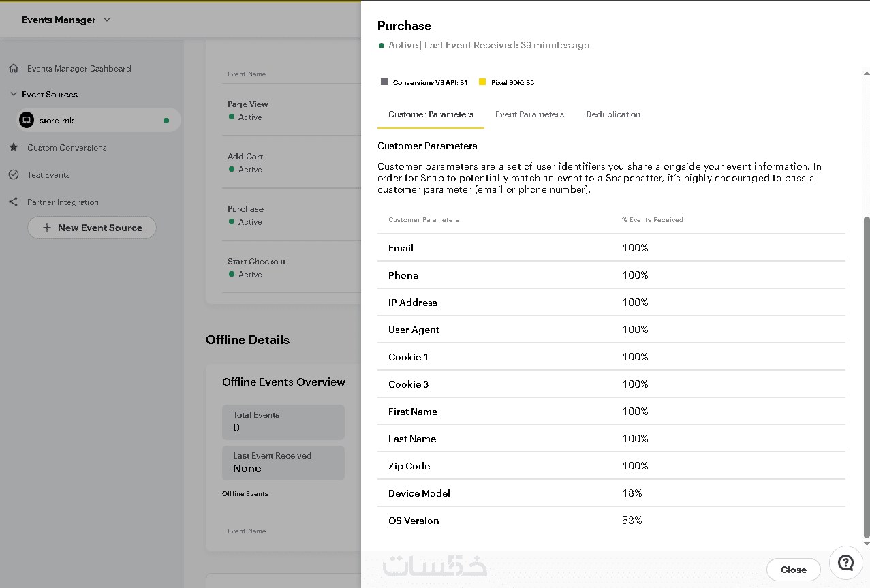The height and width of the screenshot is (588, 870).
Task: Click the Test Events checkmark icon
Action: click(x=14, y=175)
